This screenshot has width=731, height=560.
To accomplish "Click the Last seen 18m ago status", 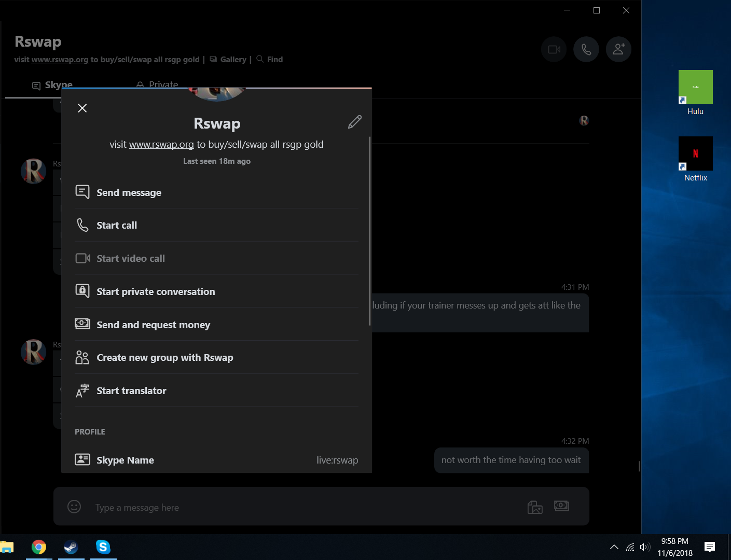I will click(217, 161).
